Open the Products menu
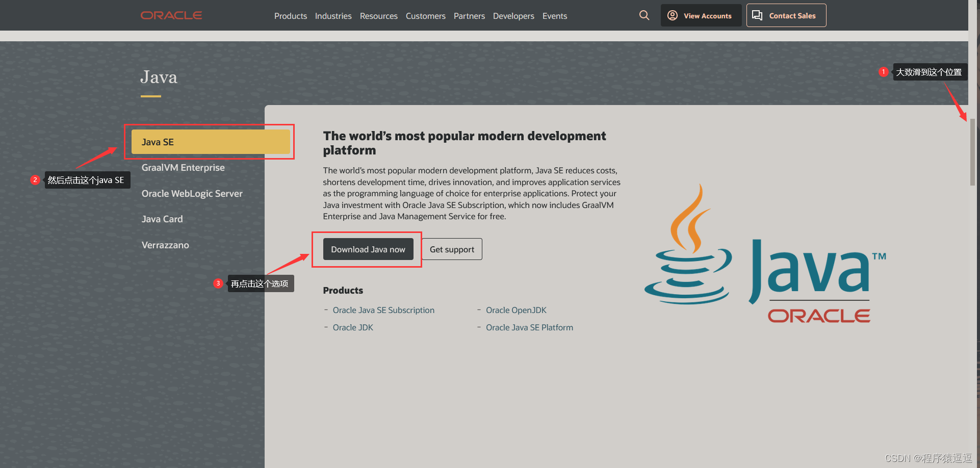This screenshot has width=980, height=468. tap(291, 16)
